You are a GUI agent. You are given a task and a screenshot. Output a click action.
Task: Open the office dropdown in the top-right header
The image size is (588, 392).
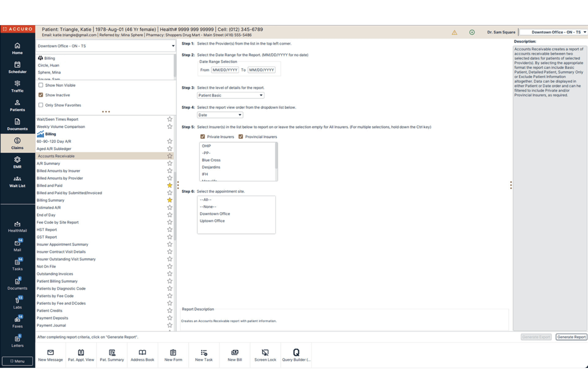553,32
